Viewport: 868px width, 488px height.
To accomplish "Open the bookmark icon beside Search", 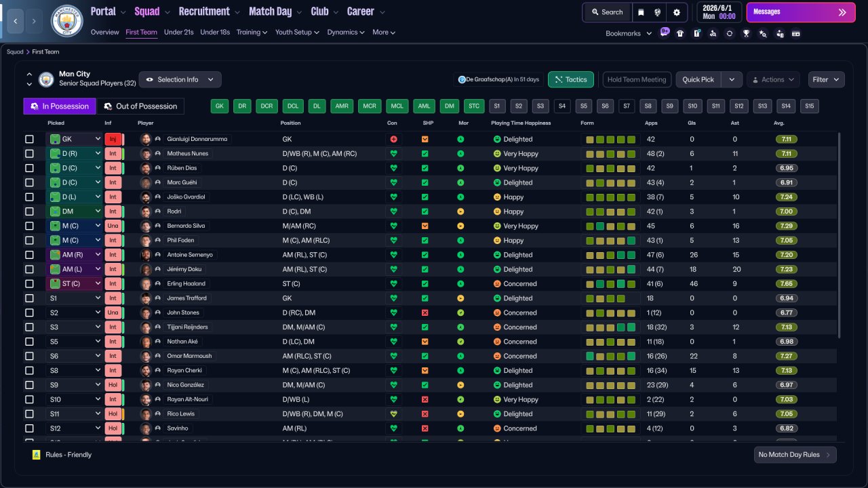I will 641,12.
